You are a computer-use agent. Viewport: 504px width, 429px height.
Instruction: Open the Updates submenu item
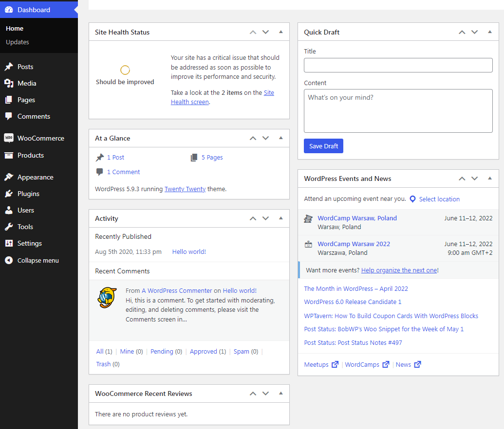[18, 42]
